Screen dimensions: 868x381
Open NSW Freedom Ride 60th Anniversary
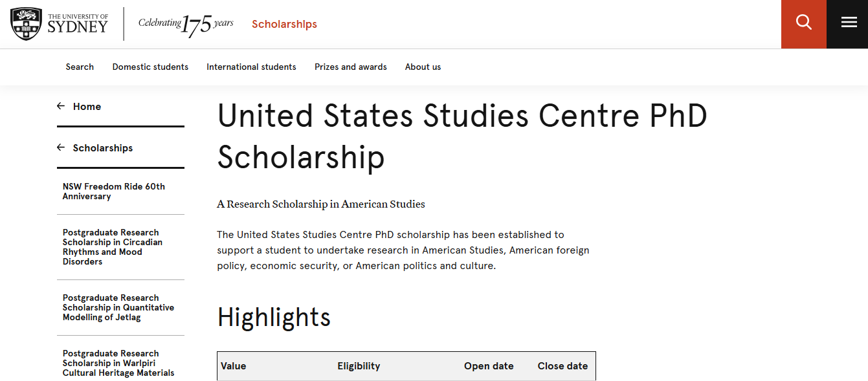tap(113, 191)
